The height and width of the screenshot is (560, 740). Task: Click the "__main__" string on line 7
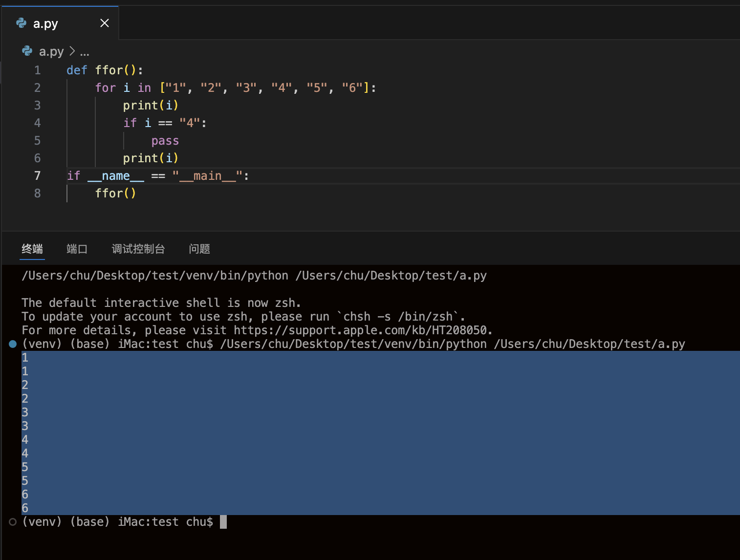pyautogui.click(x=207, y=176)
